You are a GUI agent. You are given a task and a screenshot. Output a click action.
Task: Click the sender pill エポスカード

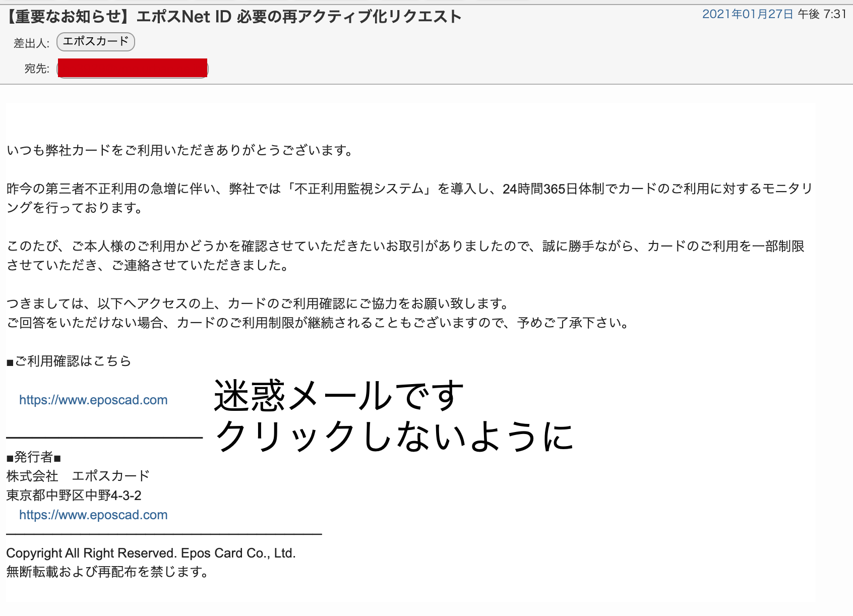point(96,42)
